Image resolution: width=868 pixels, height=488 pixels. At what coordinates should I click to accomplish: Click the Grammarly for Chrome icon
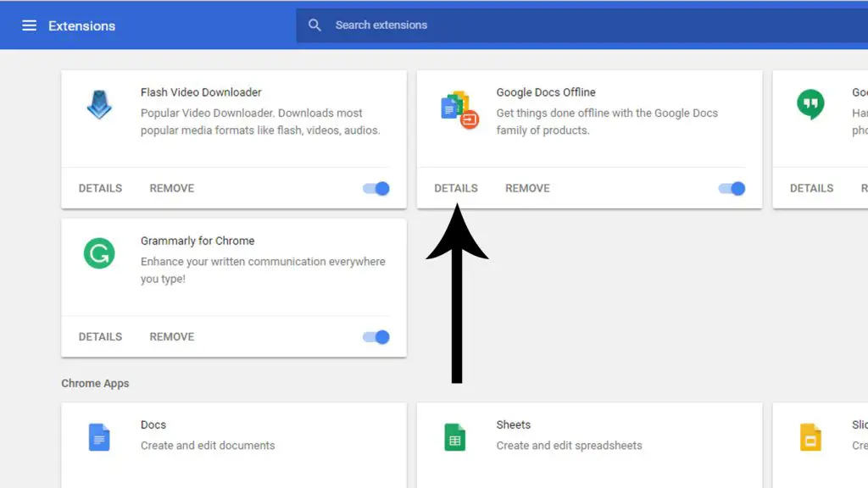click(x=99, y=255)
